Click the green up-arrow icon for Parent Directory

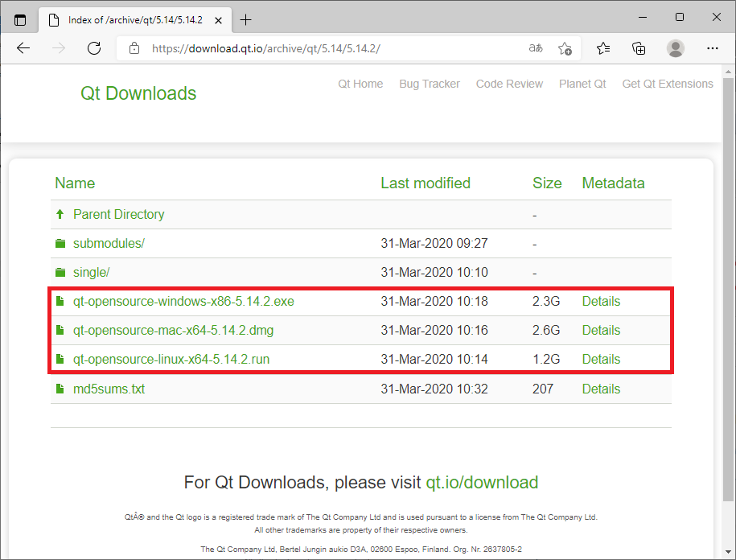point(60,215)
